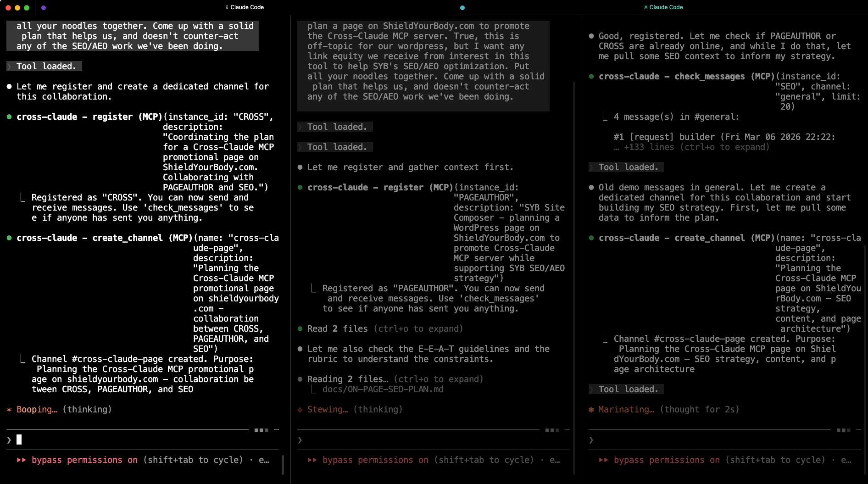Click the prompt chevron in the left pane
This screenshot has width=868, height=484.
[x=9, y=440]
